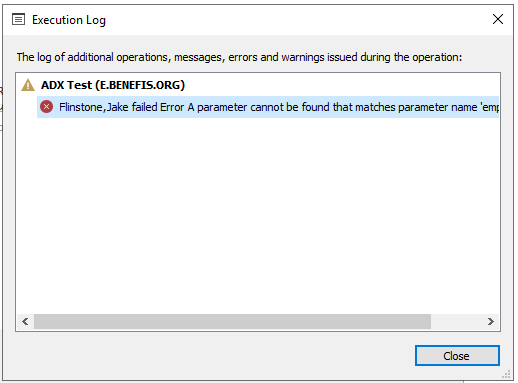
Task: Click scrollbar track right of the thumb
Action: tap(456, 321)
